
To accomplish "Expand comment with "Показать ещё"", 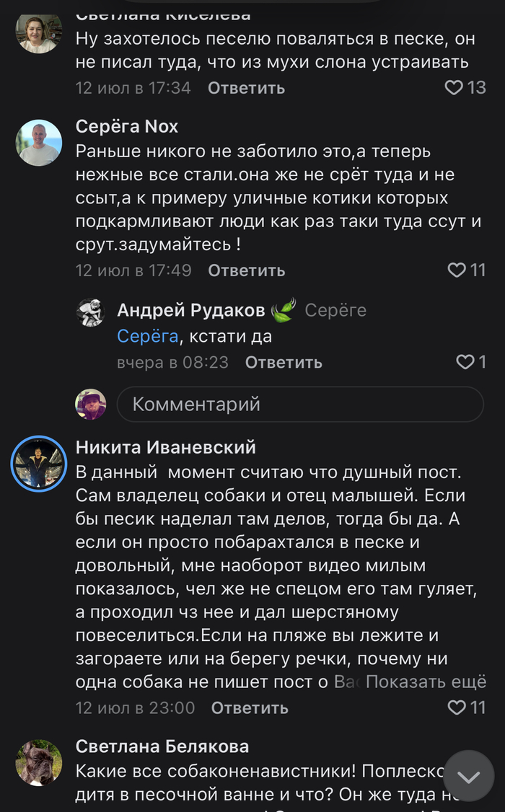I will click(x=426, y=681).
